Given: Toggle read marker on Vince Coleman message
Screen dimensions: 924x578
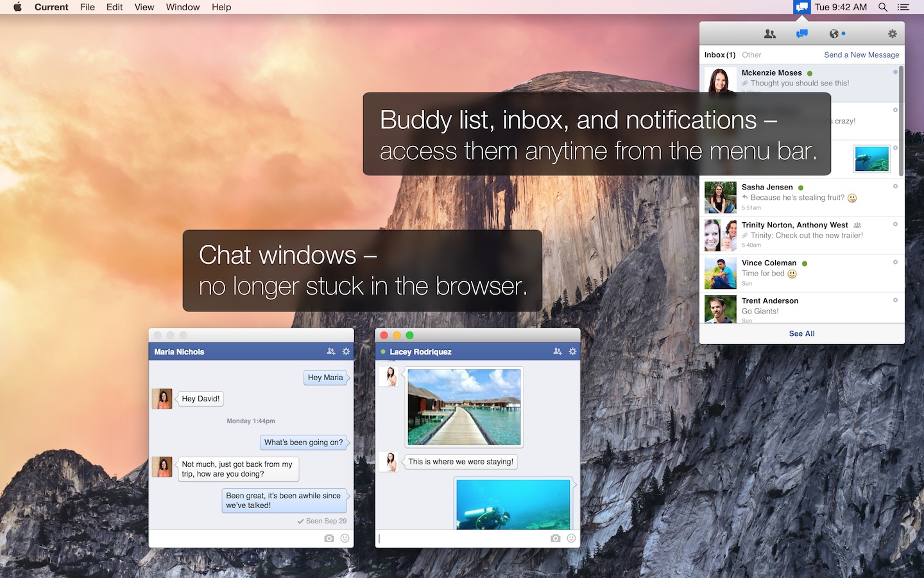Looking at the screenshot, I should point(895,262).
